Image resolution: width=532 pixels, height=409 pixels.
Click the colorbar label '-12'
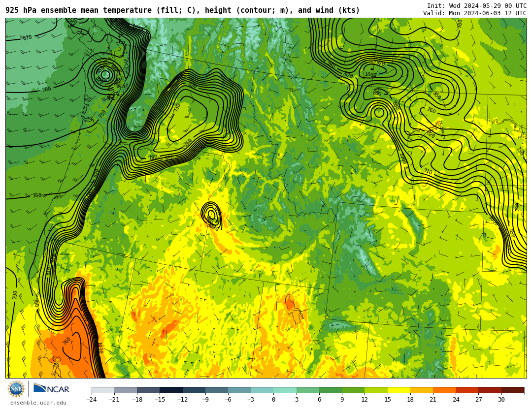[183, 400]
